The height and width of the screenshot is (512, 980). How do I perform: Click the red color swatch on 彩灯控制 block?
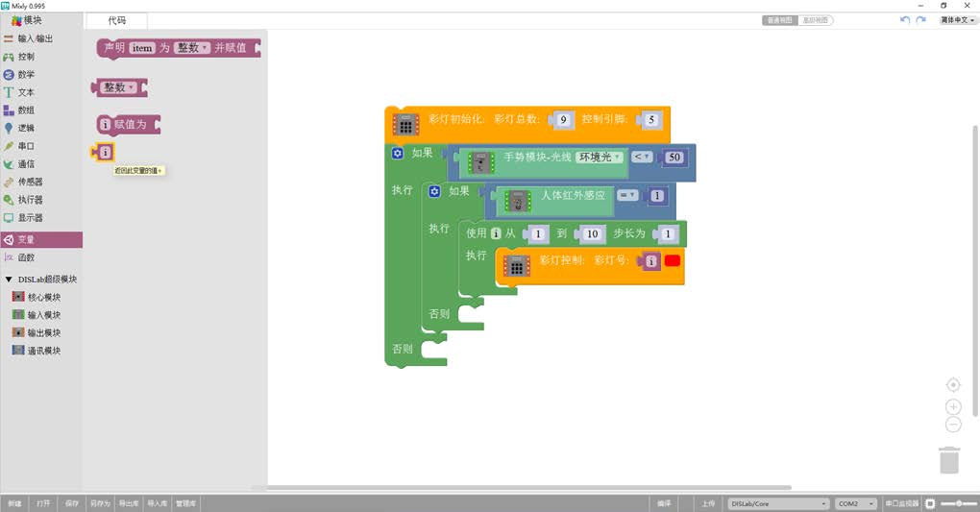pyautogui.click(x=673, y=261)
